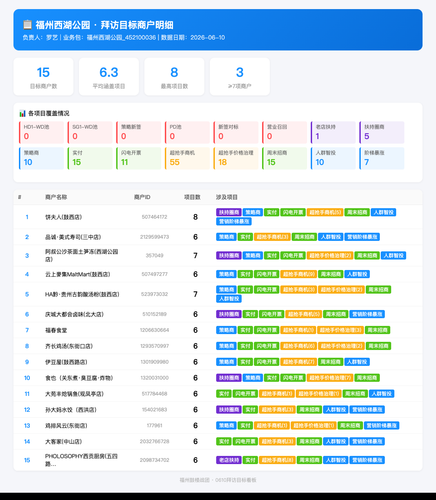
Task: Select the HD1-WD池 coverage tile
Action: pyautogui.click(x=41, y=132)
